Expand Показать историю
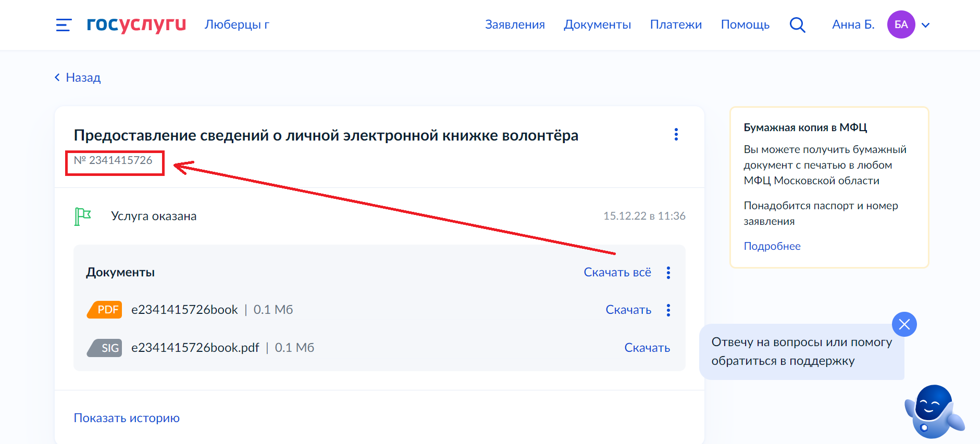The height and width of the screenshot is (444, 980). coord(127,418)
